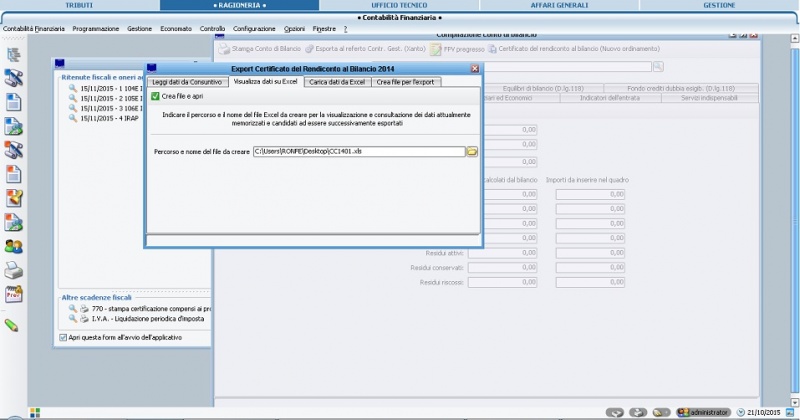
Task: Click the green pencil icon in sidebar
Action: point(13,324)
